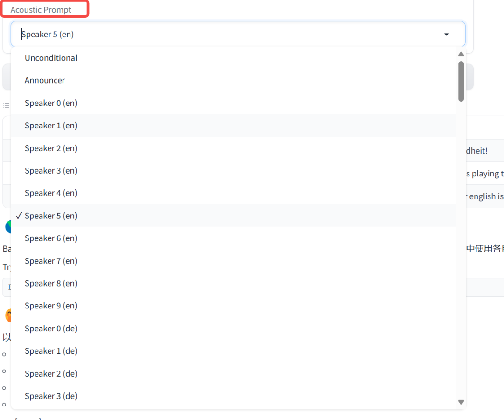Choose German Speaker 0 (de)
This screenshot has width=504, height=420.
click(x=51, y=329)
